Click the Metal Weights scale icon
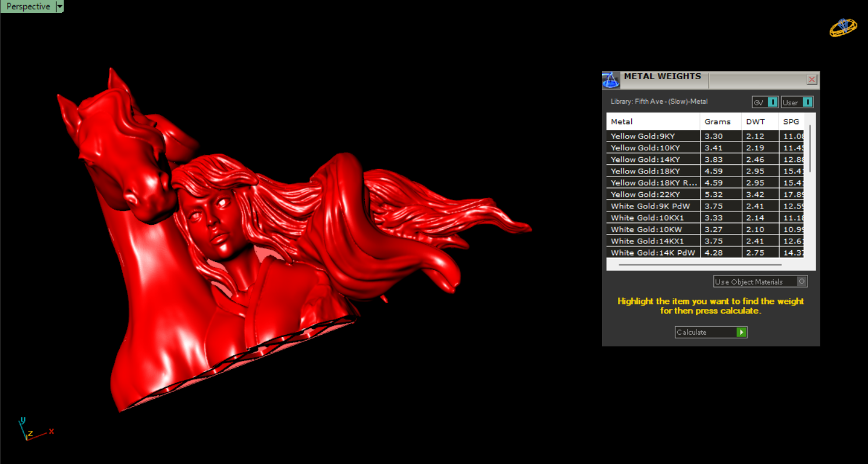Image resolution: width=868 pixels, height=464 pixels. point(610,80)
